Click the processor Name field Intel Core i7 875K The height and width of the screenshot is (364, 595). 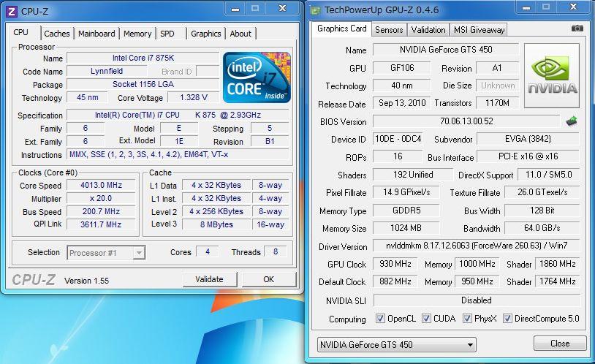143,58
